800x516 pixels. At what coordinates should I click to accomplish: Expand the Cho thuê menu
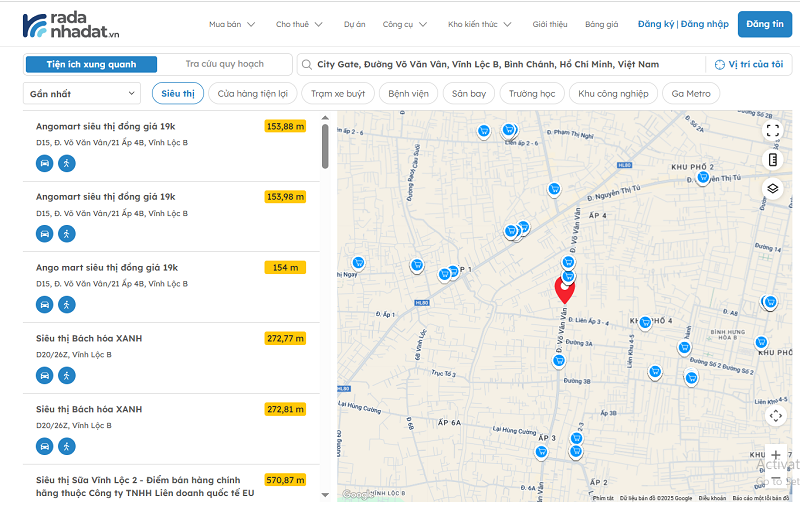tap(299, 24)
